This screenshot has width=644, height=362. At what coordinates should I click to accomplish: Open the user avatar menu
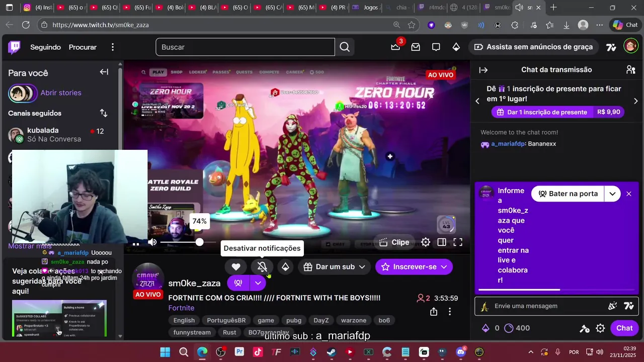click(630, 46)
